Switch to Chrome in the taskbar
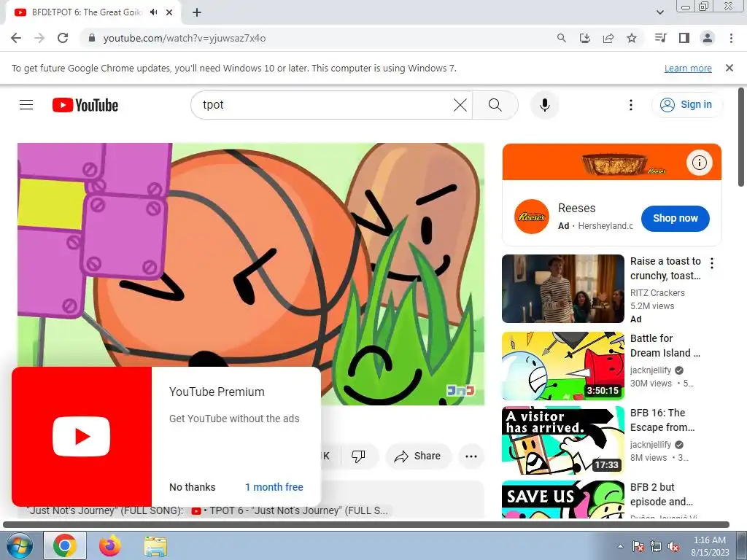 click(65, 545)
